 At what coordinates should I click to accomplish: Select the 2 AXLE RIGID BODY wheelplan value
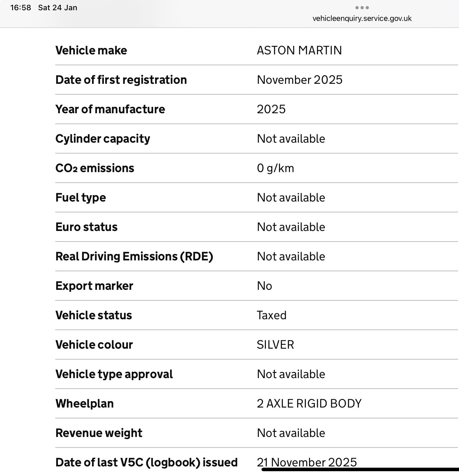coord(309,404)
